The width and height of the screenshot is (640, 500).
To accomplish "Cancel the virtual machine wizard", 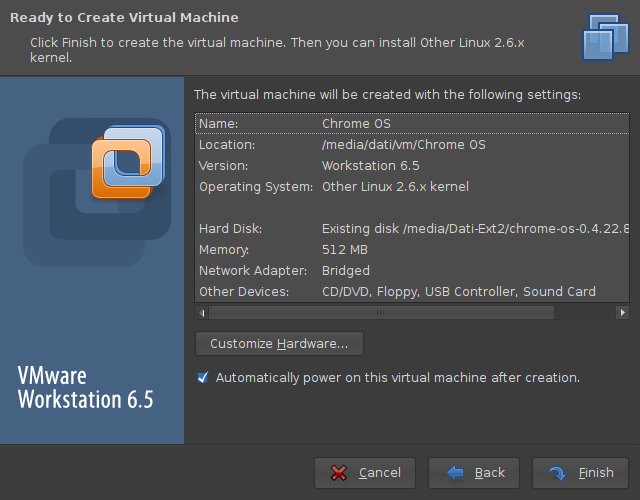I will point(365,473).
